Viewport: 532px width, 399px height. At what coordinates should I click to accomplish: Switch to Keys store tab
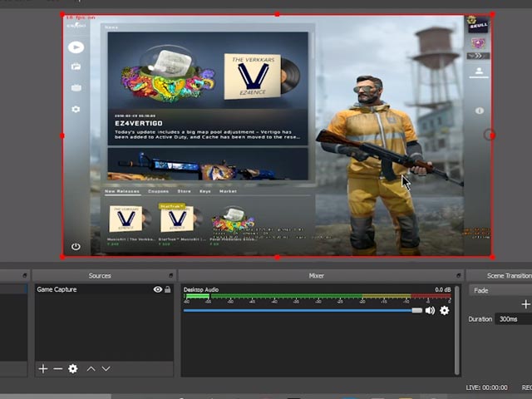pos(205,191)
